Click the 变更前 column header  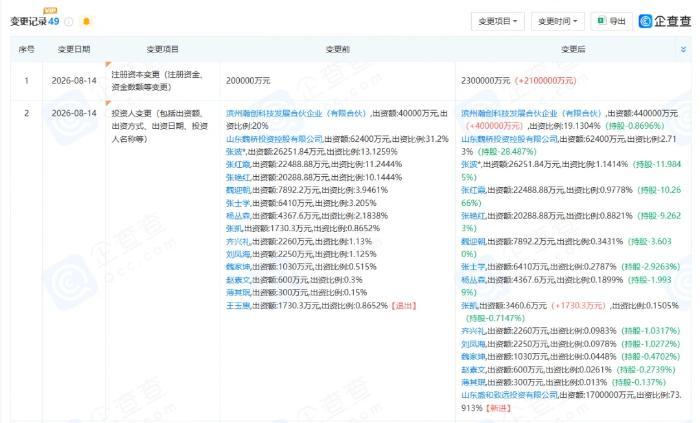pyautogui.click(x=338, y=49)
